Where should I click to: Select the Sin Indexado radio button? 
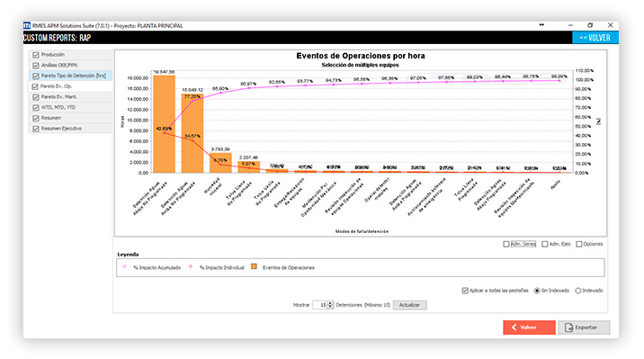(537, 291)
